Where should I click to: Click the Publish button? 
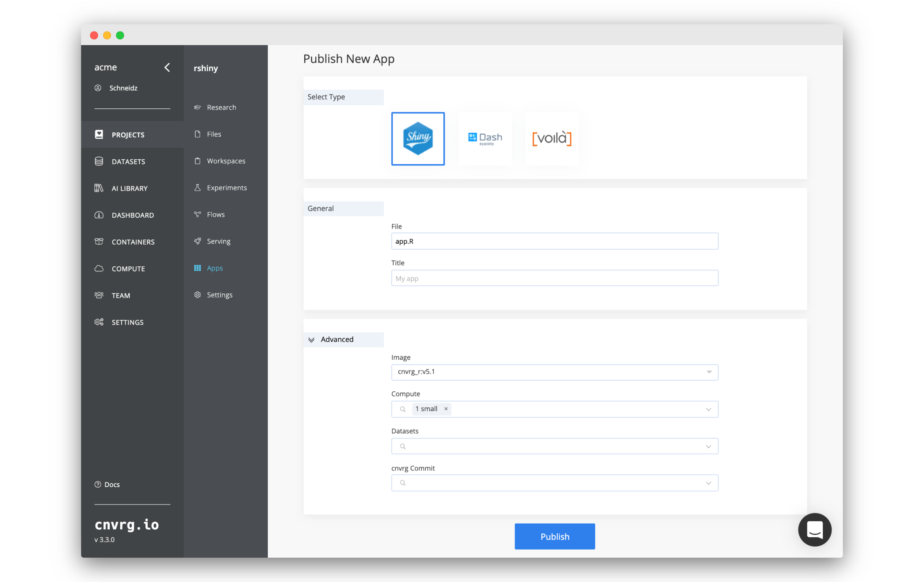(x=554, y=536)
